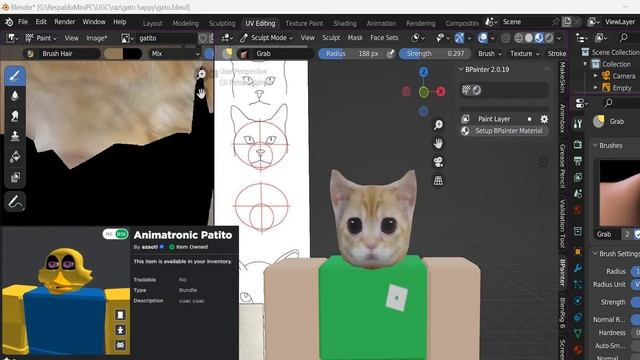Click the image editor zoom magnifier icon
Image resolution: width=640 pixels, height=360 pixels.
(201, 74)
